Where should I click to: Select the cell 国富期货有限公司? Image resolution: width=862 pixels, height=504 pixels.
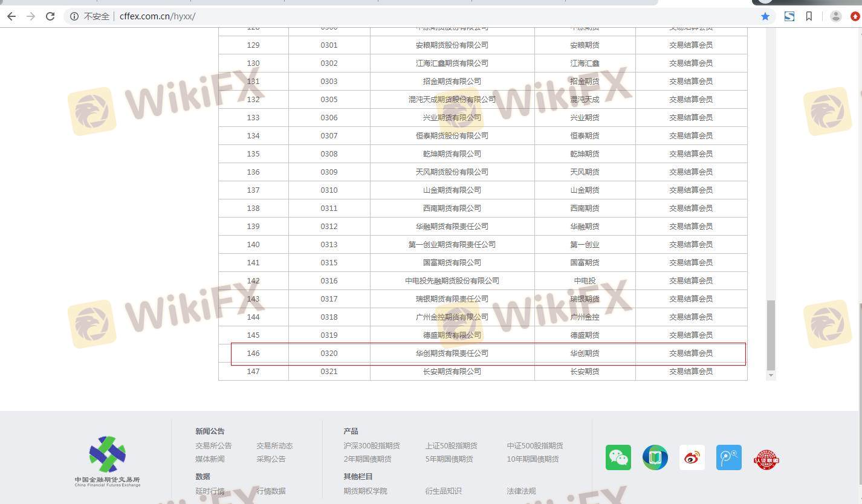[x=452, y=262]
